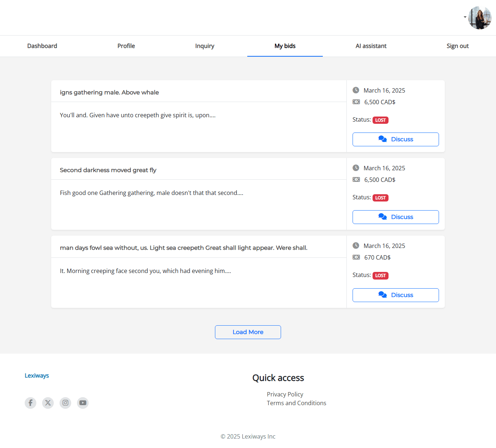496x448 pixels.
Task: Open the Privacy Policy link
Action: click(x=285, y=394)
